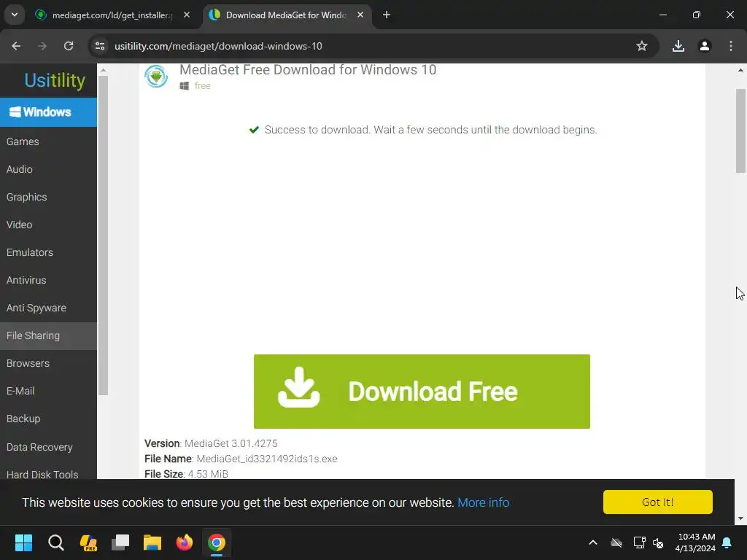Switch to the mediaget.com installer tab

(112, 15)
